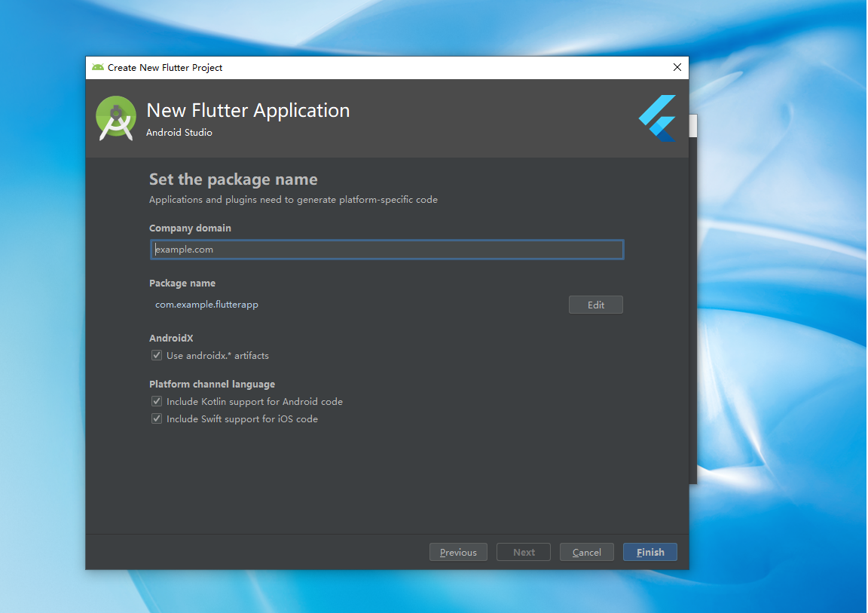Click the Flutter logo icon
This screenshot has width=868, height=613.
657,118
